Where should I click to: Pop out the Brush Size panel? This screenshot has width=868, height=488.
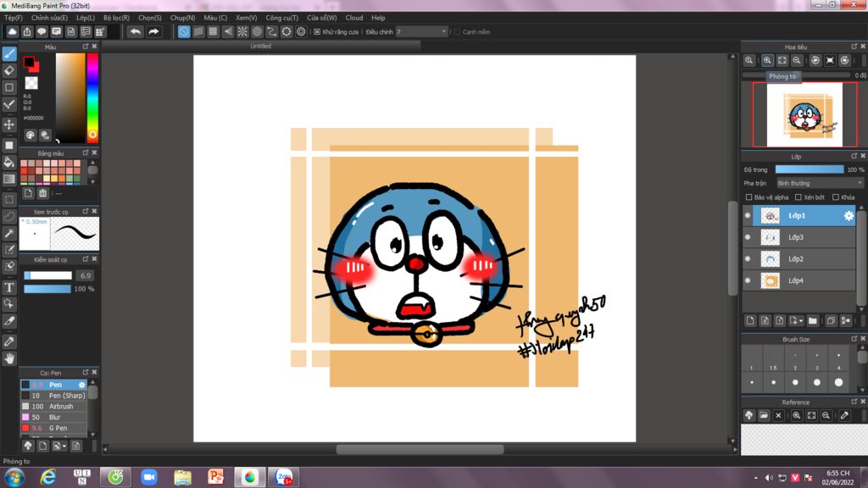854,339
